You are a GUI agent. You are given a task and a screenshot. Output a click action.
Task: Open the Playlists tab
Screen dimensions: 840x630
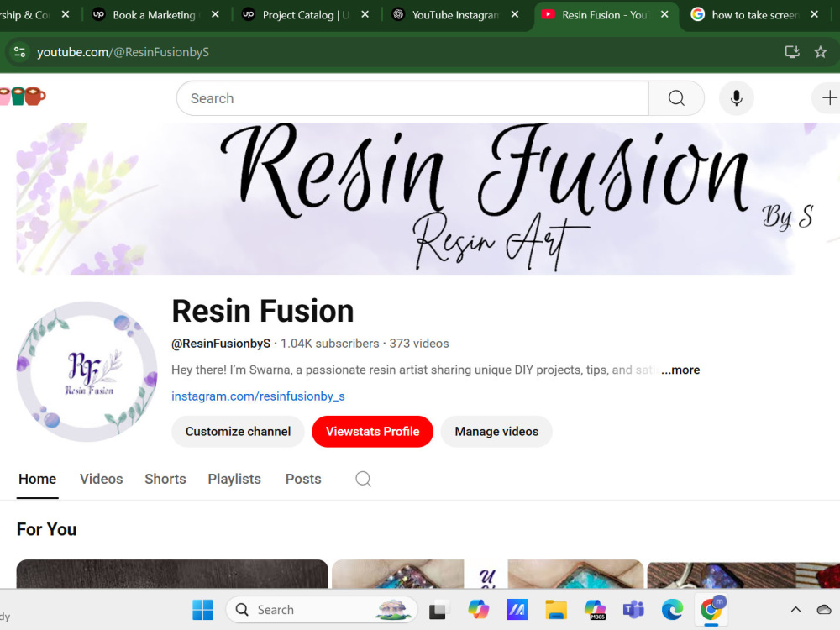click(x=234, y=479)
